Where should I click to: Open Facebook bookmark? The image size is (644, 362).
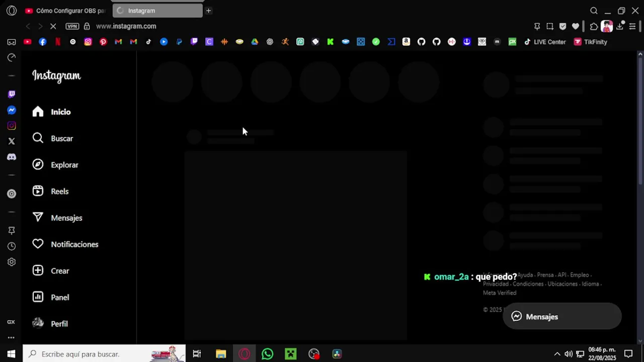pos(43,42)
